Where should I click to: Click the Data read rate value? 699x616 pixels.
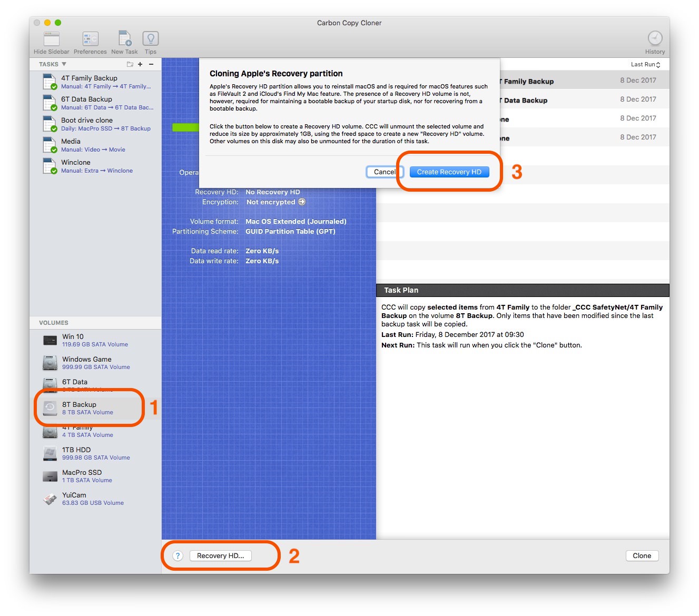coord(262,251)
